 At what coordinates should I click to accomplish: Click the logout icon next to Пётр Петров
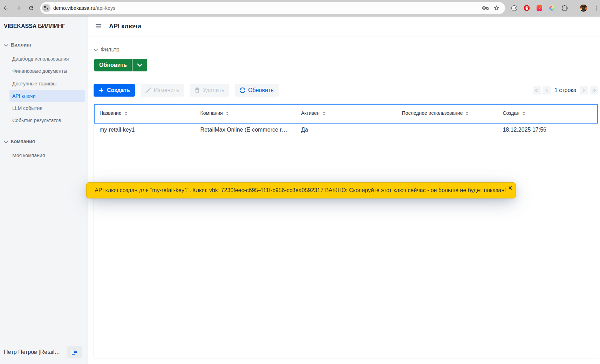pyautogui.click(x=74, y=352)
